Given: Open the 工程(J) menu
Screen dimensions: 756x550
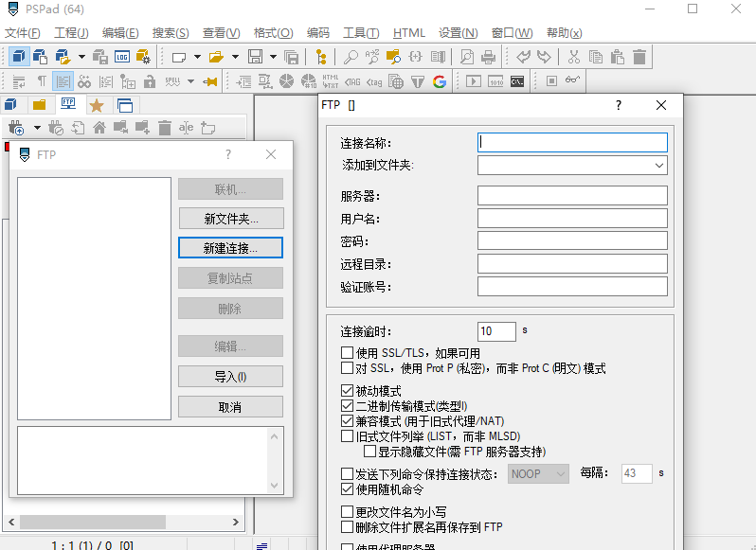Looking at the screenshot, I should (x=71, y=33).
